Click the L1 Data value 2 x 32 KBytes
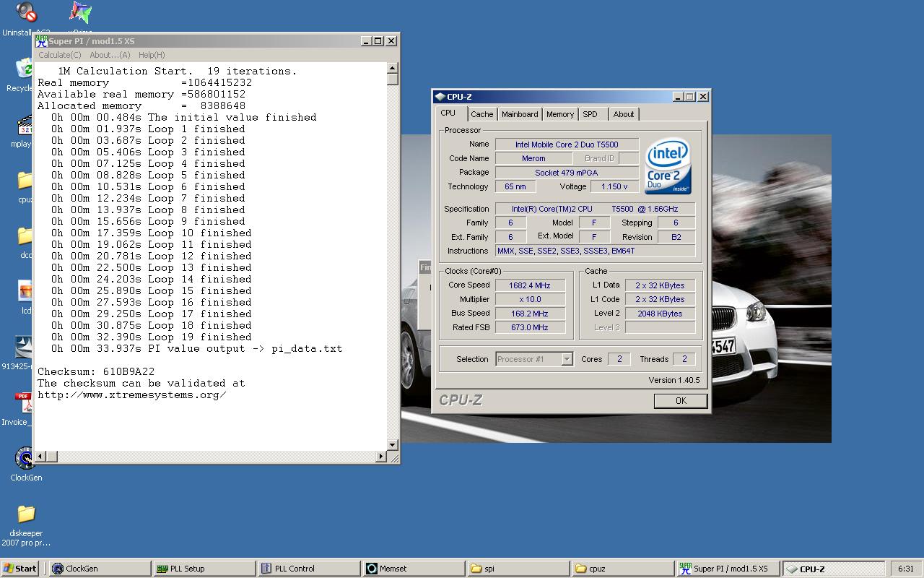Image resolution: width=924 pixels, height=578 pixels. point(660,285)
